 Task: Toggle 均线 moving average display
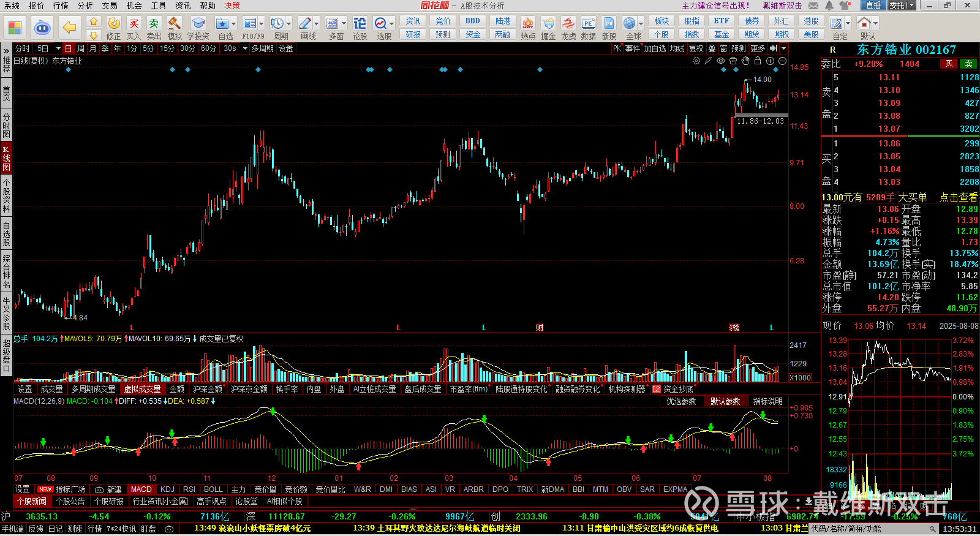click(x=677, y=48)
